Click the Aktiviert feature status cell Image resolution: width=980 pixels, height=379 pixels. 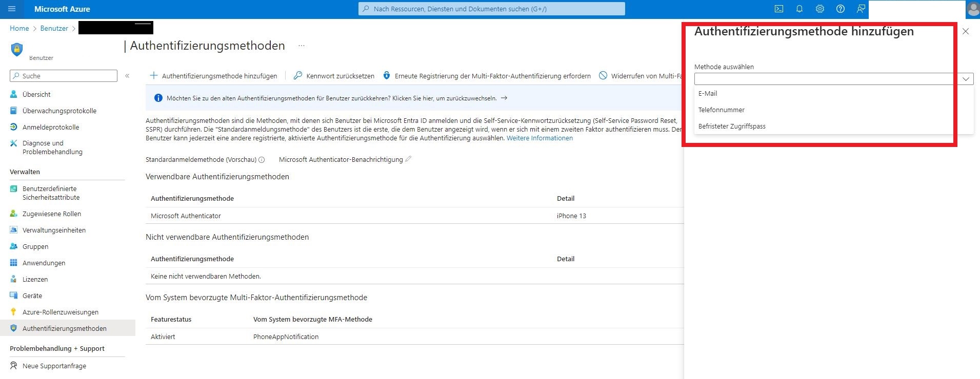pos(163,336)
